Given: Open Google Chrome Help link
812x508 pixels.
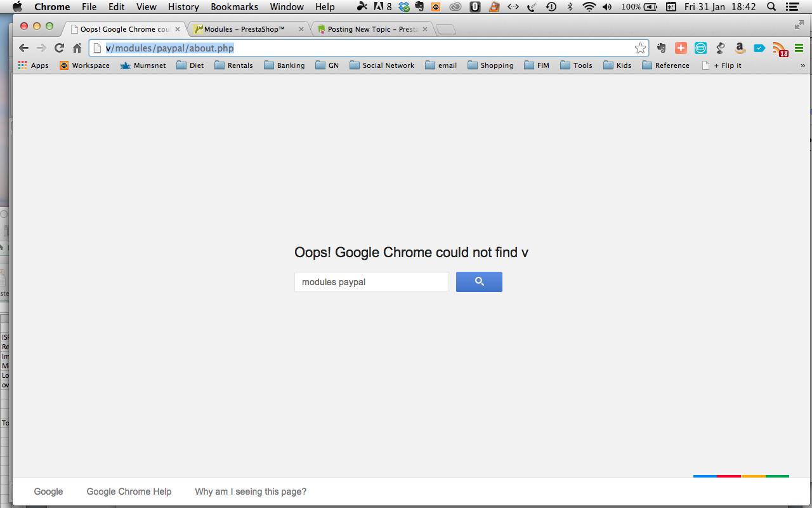Looking at the screenshot, I should (129, 491).
